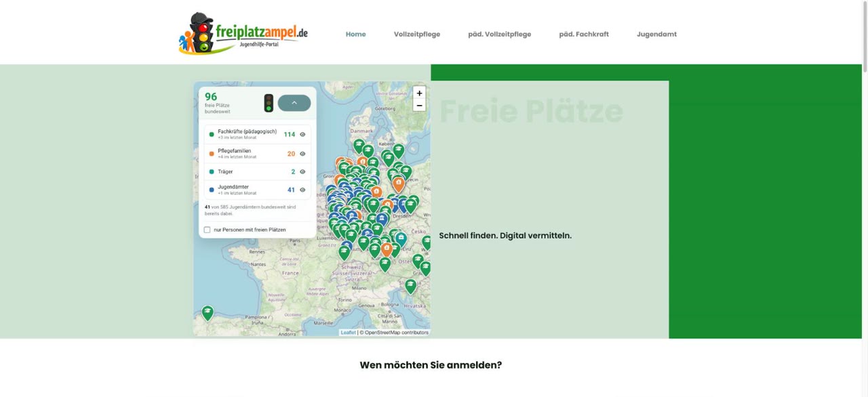Click the count 41 for Jugendämter
The height and width of the screenshot is (397, 868).
point(292,190)
